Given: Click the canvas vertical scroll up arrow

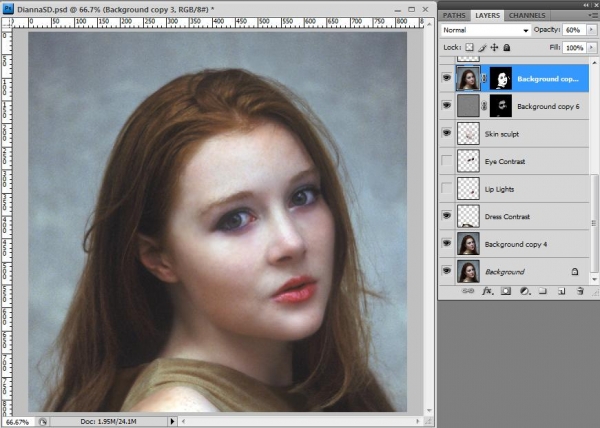Looking at the screenshot, I should click(x=429, y=24).
